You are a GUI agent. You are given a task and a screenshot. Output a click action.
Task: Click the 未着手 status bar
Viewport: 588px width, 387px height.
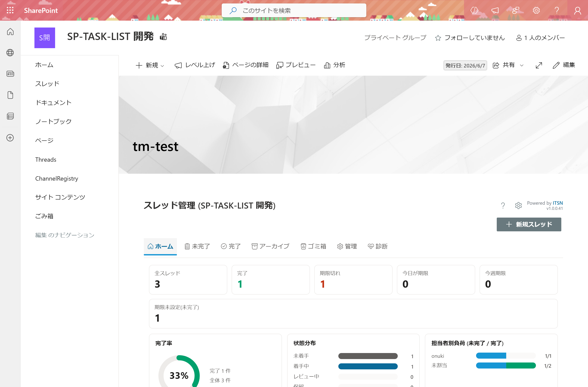pyautogui.click(x=368, y=356)
